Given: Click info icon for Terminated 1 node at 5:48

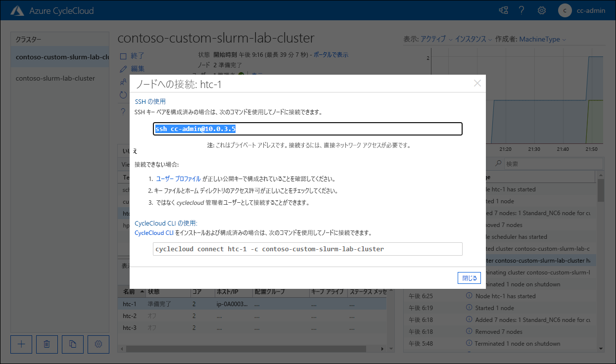Looking at the screenshot, I should [469, 344].
